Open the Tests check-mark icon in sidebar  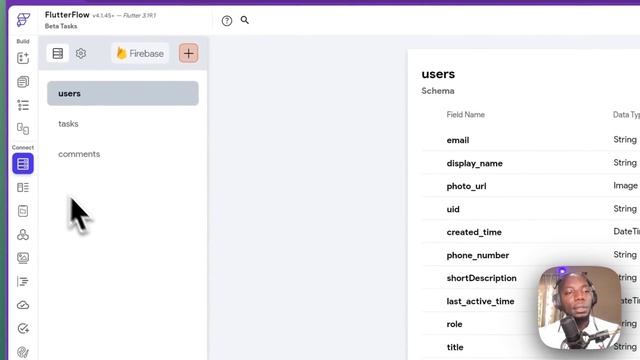23,329
